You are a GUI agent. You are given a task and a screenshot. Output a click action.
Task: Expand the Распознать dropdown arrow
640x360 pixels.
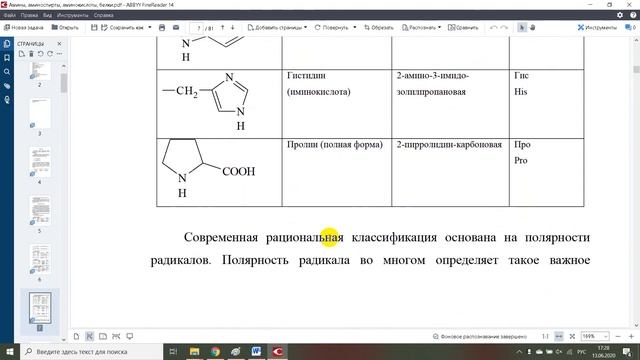440,27
